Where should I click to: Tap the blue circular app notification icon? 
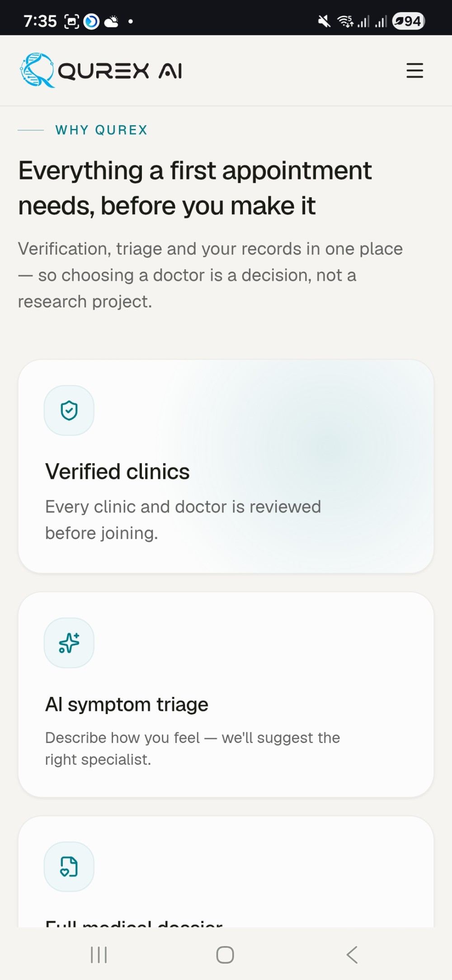[x=92, y=21]
